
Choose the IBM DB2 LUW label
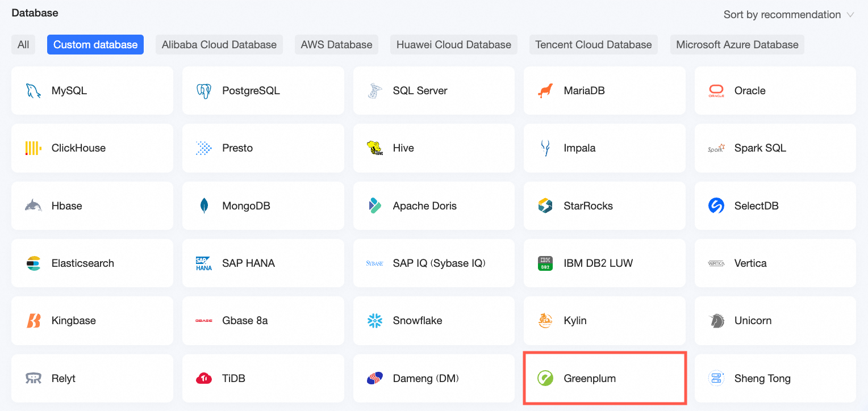(x=598, y=263)
